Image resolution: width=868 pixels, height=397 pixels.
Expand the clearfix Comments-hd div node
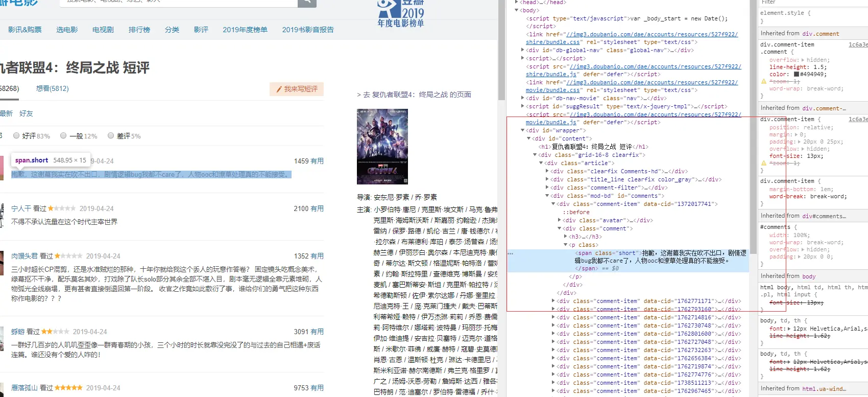[547, 171]
